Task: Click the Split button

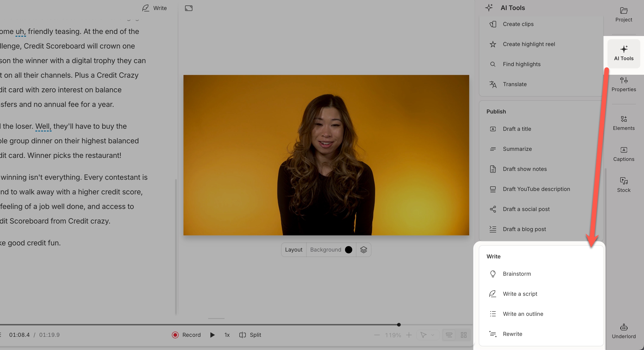Action: pos(250,335)
